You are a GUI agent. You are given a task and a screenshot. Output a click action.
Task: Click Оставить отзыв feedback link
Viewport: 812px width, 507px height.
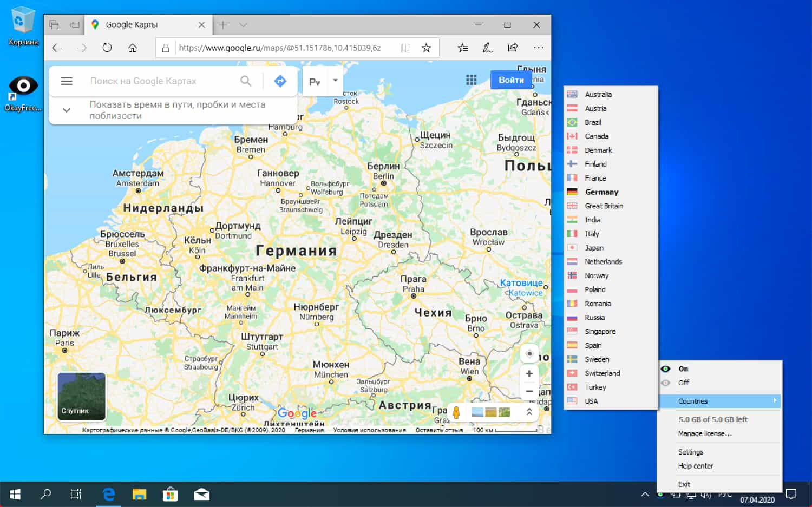point(439,430)
